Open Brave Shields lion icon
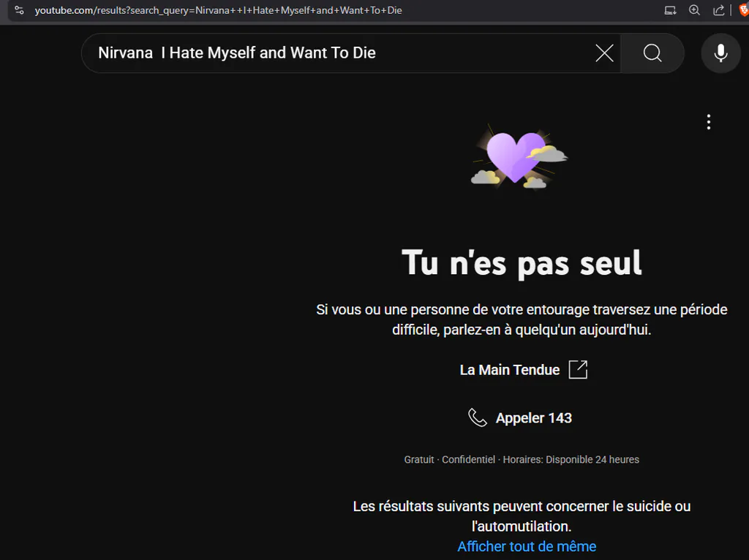This screenshot has height=560, width=749. coord(744,10)
